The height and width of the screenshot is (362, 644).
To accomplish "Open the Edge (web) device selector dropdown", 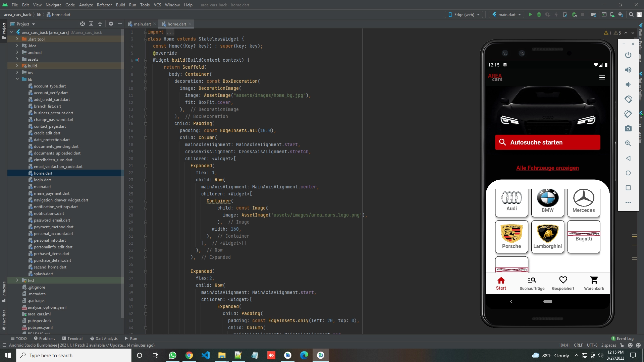I will tap(464, 15).
